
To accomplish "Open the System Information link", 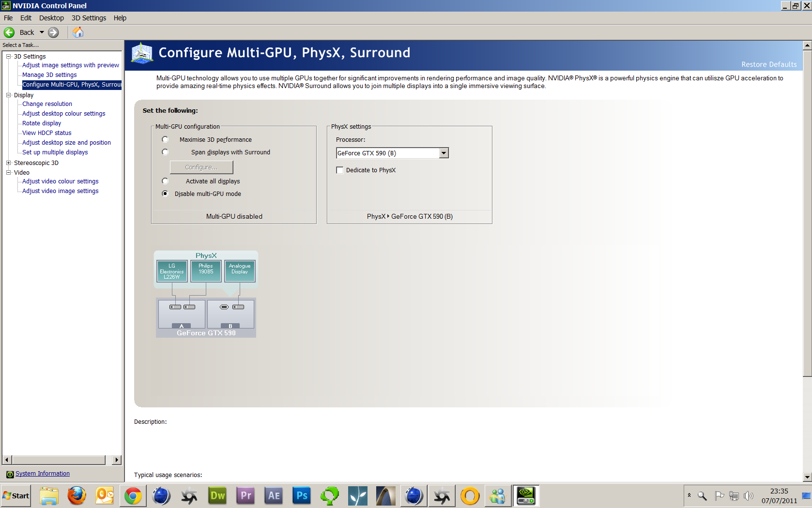I will click(x=43, y=474).
